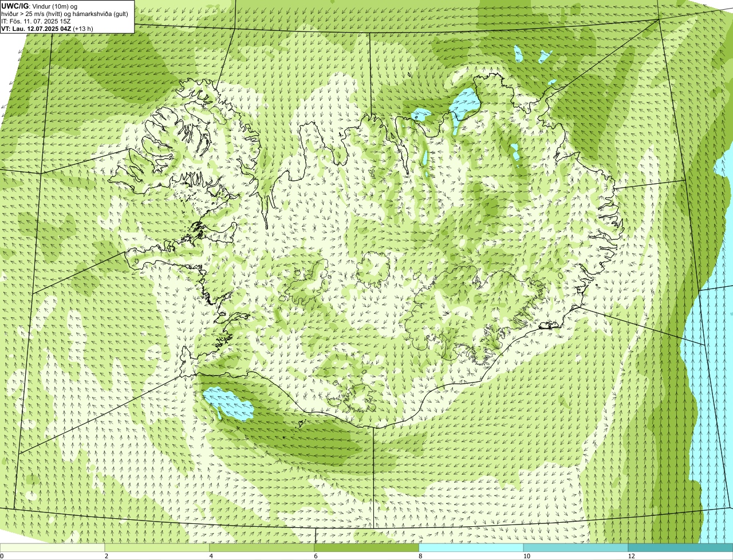Click the line "hviður > 25 m/s (hvítt) og hámarkshviða (gult)"
Viewport: 733px width, 560px height.
65,13
